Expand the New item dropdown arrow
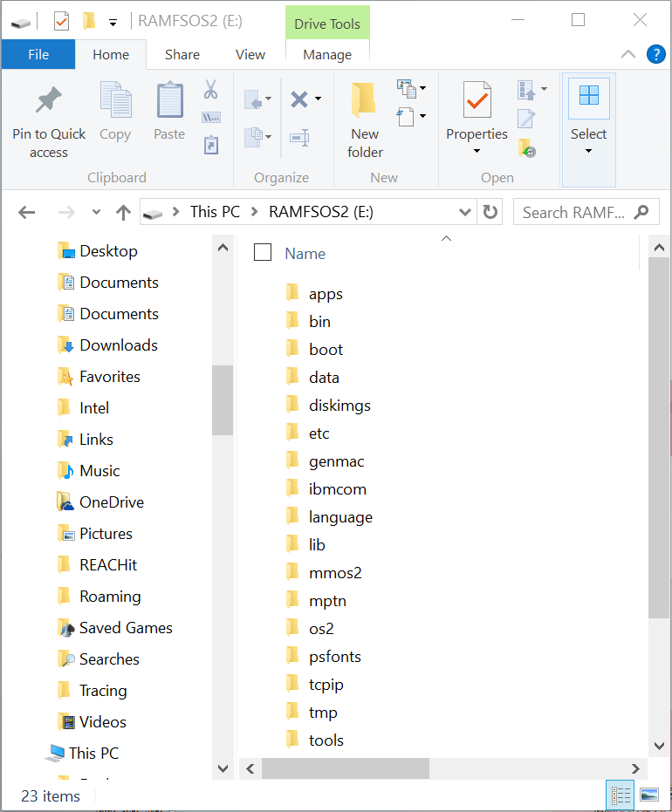 pos(422,88)
